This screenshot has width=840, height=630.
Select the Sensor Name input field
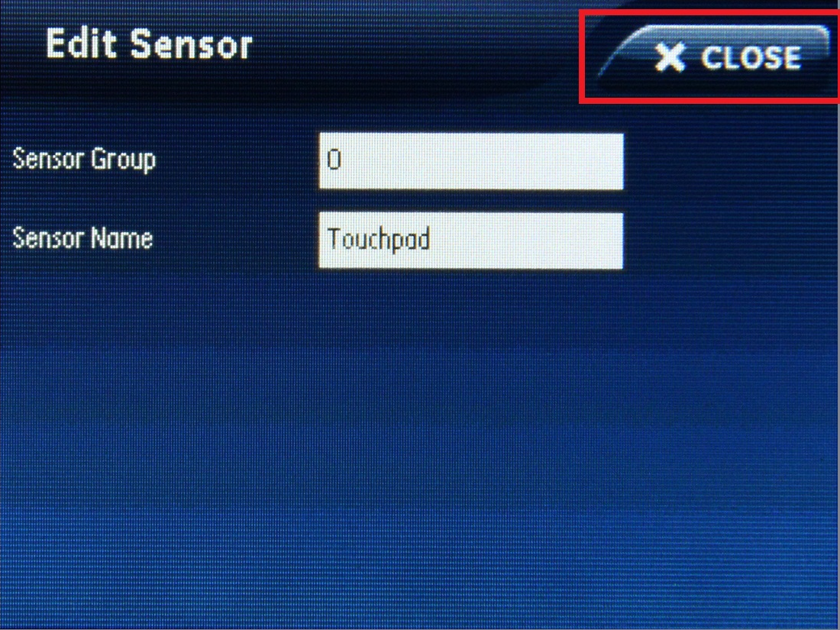click(471, 241)
